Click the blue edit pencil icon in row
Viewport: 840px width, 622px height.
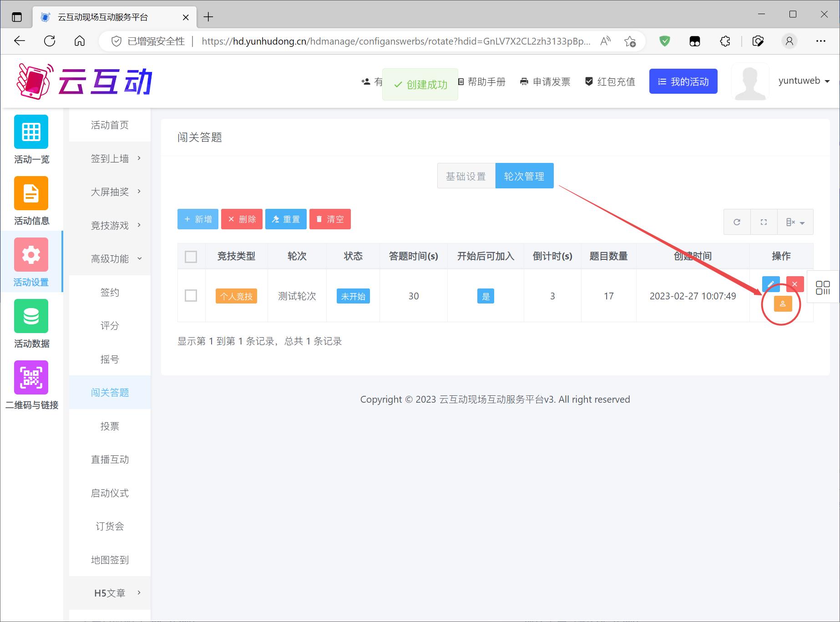pyautogui.click(x=770, y=284)
